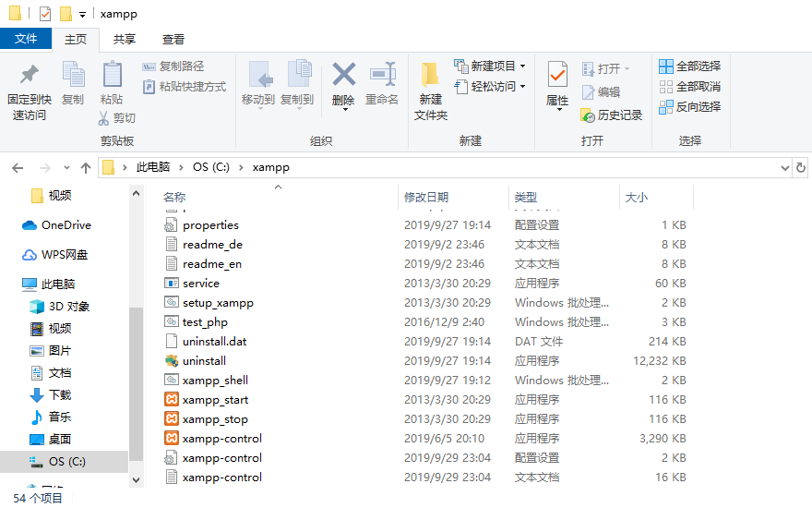Screen dimensions: 812x508
Task: Open 桌面 folder in sidebar
Action: 51,440
